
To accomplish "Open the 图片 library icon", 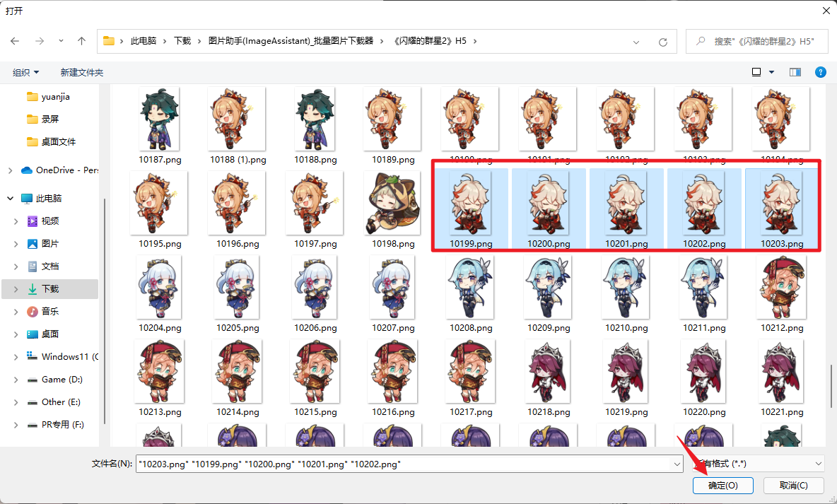I will click(32, 243).
